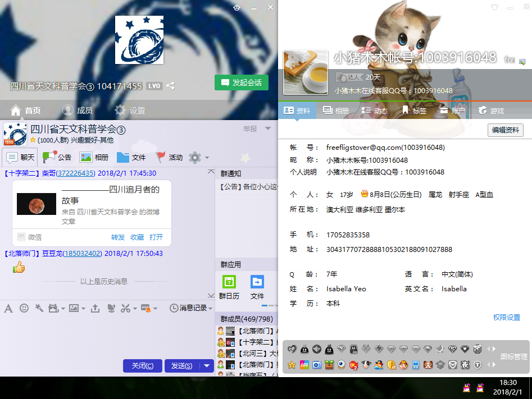Click the first QQ penguin tray icon
The image size is (532, 399).
[x=467, y=387]
